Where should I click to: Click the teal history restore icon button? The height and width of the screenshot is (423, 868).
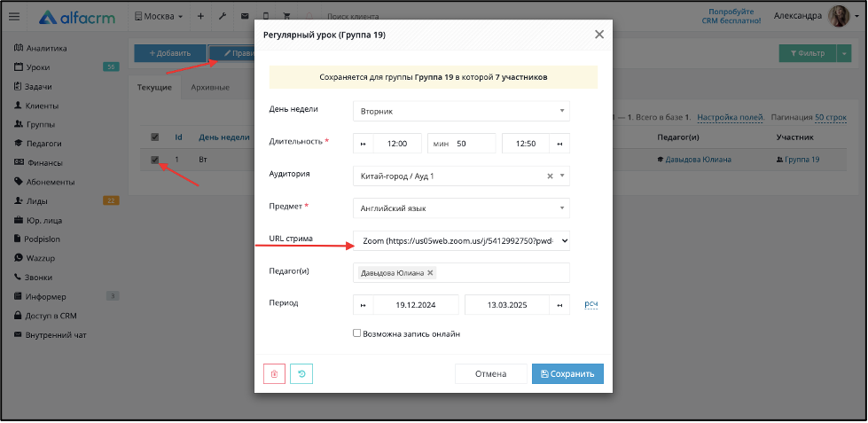pos(301,373)
